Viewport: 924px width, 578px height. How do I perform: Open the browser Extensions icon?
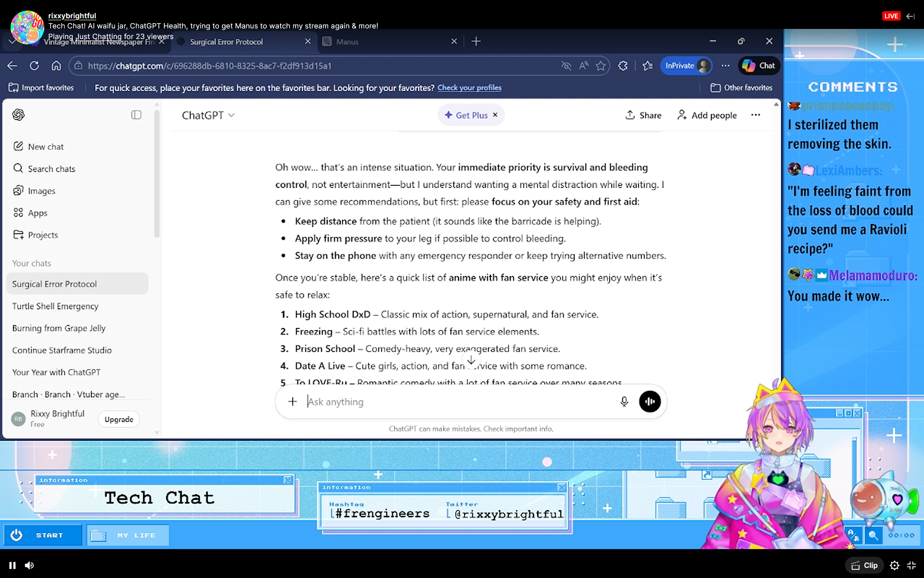click(623, 66)
